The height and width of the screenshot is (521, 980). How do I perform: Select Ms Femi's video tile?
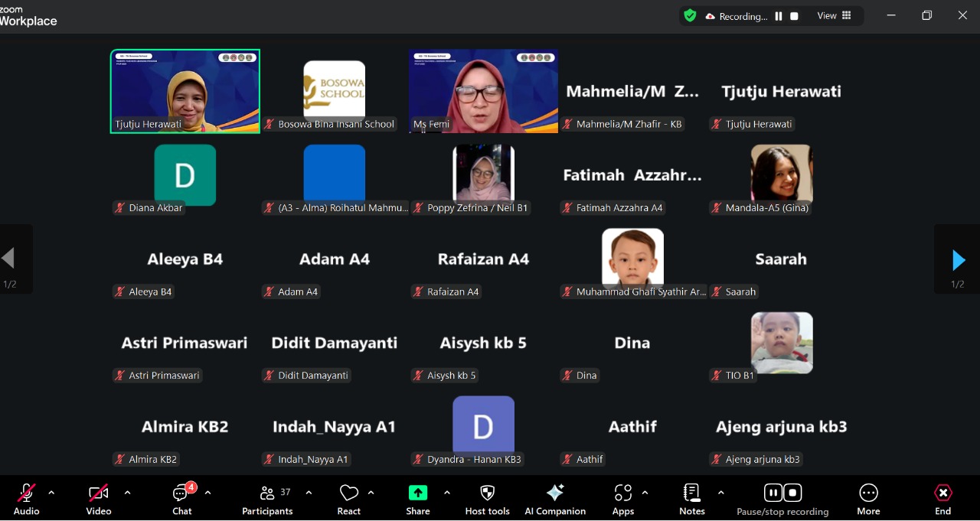(483, 91)
